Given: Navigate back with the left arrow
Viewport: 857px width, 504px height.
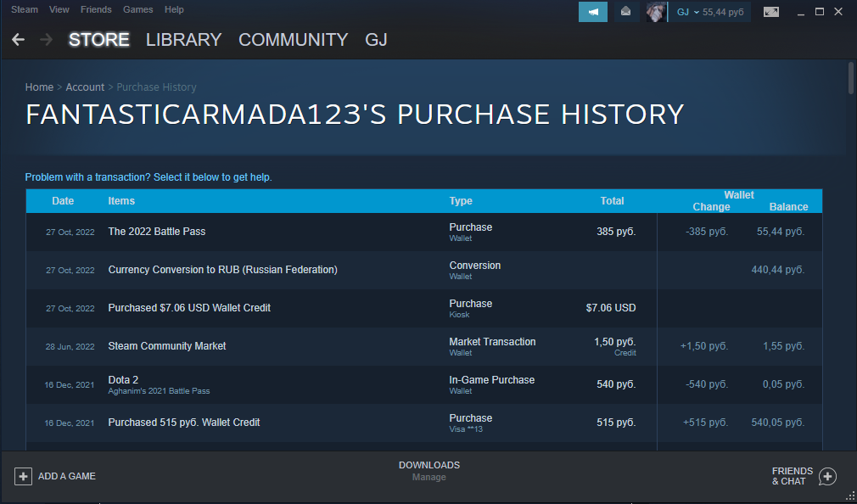Looking at the screenshot, I should (x=18, y=39).
